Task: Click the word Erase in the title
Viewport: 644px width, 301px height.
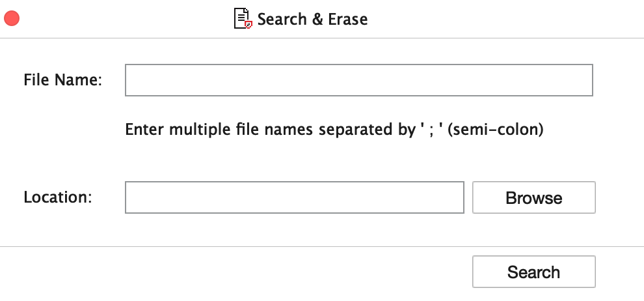Action: pyautogui.click(x=348, y=19)
